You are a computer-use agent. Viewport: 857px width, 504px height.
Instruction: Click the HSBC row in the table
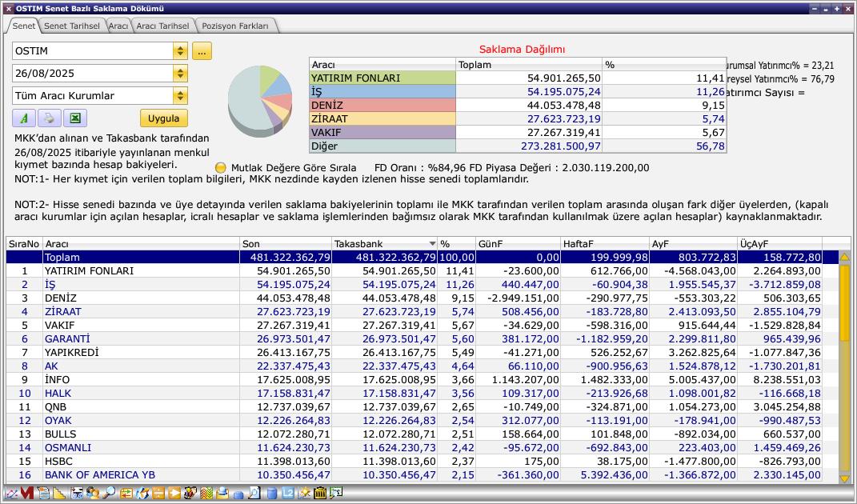click(422, 462)
